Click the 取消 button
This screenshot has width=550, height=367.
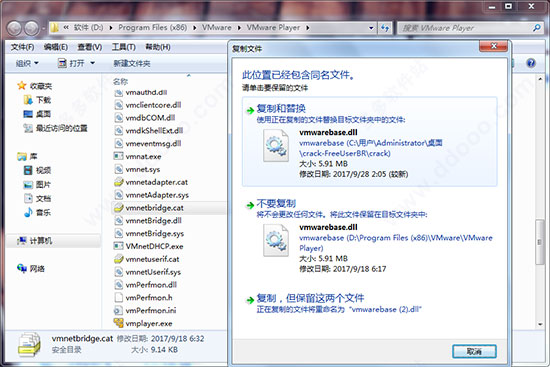(474, 351)
